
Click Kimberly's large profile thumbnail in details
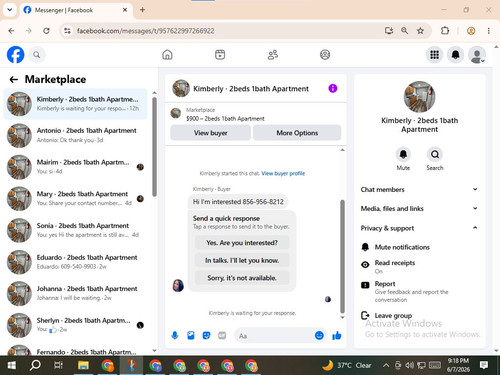pyautogui.click(x=419, y=97)
